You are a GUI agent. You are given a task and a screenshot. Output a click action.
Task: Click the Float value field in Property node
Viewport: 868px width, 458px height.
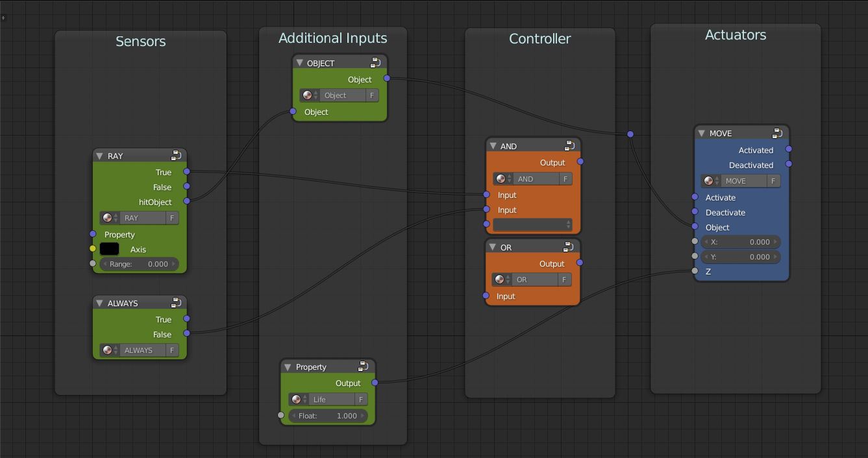328,416
